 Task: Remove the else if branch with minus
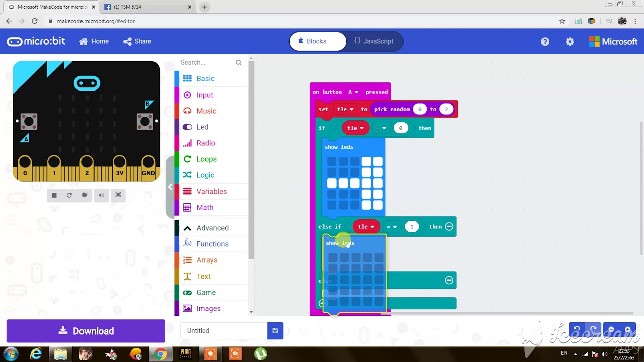pyautogui.click(x=449, y=227)
